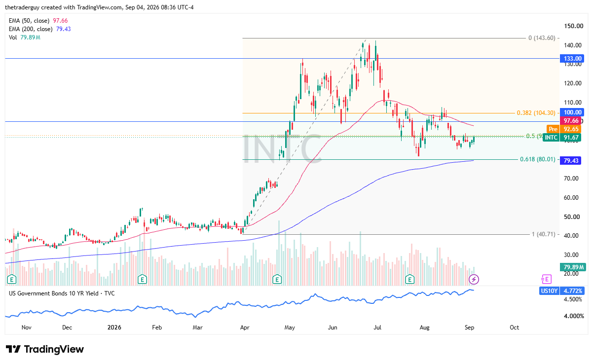
Task: Click the US Government Bonds 10 YR Yield title
Action: [61, 293]
